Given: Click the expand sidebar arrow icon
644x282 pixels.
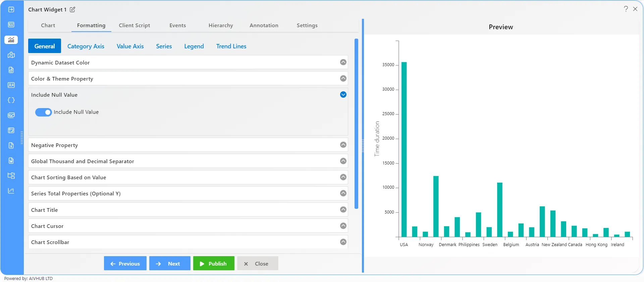Looking at the screenshot, I should [11, 9].
